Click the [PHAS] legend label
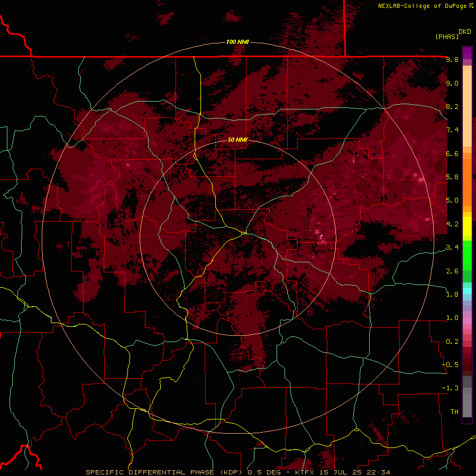The image size is (476, 476). (x=447, y=36)
